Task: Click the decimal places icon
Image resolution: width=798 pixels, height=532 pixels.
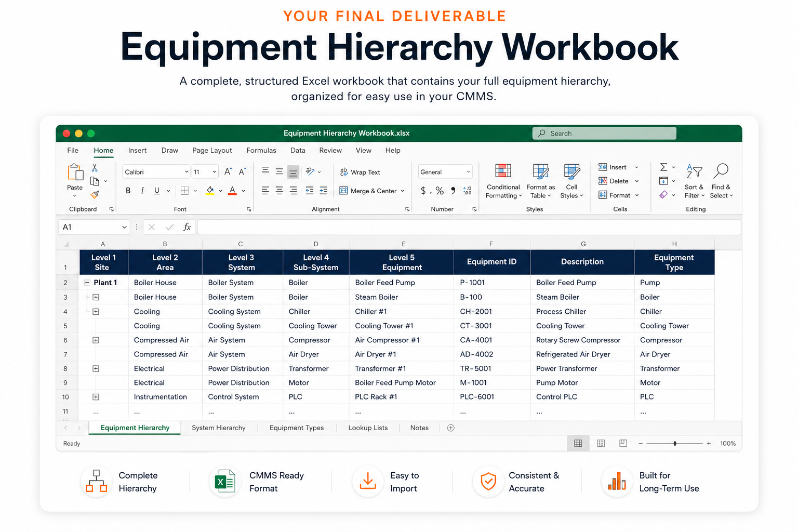Action: [468, 191]
